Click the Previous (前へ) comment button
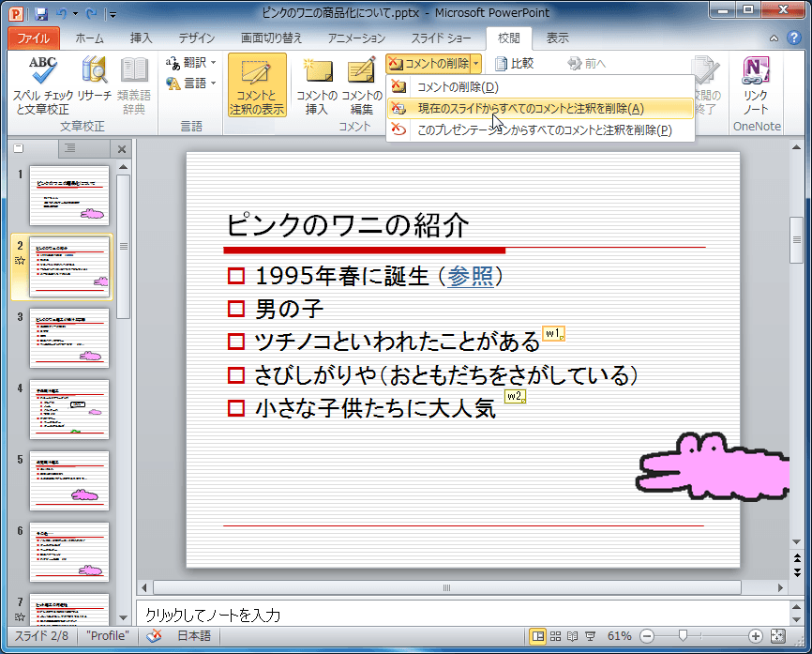This screenshot has width=812, height=654. 587,63
